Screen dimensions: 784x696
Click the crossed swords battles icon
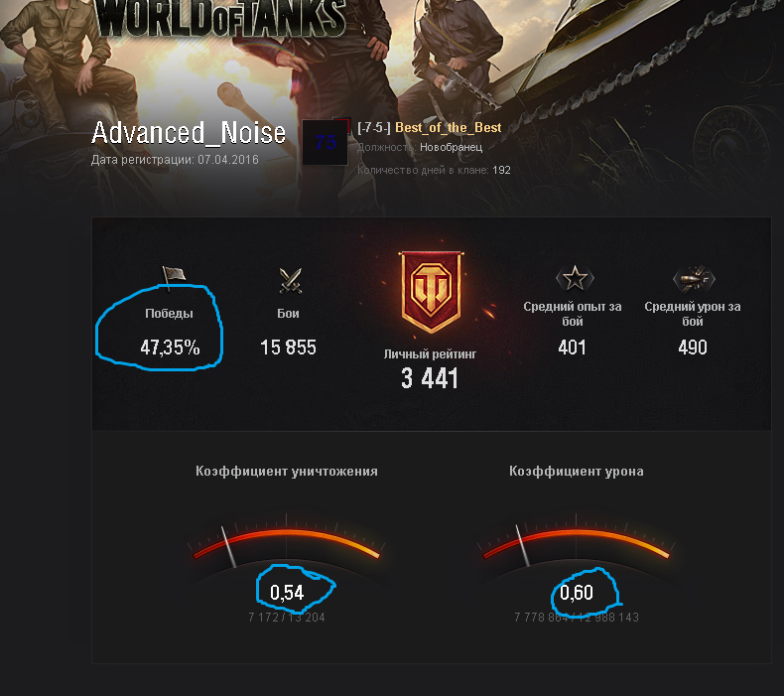(290, 281)
